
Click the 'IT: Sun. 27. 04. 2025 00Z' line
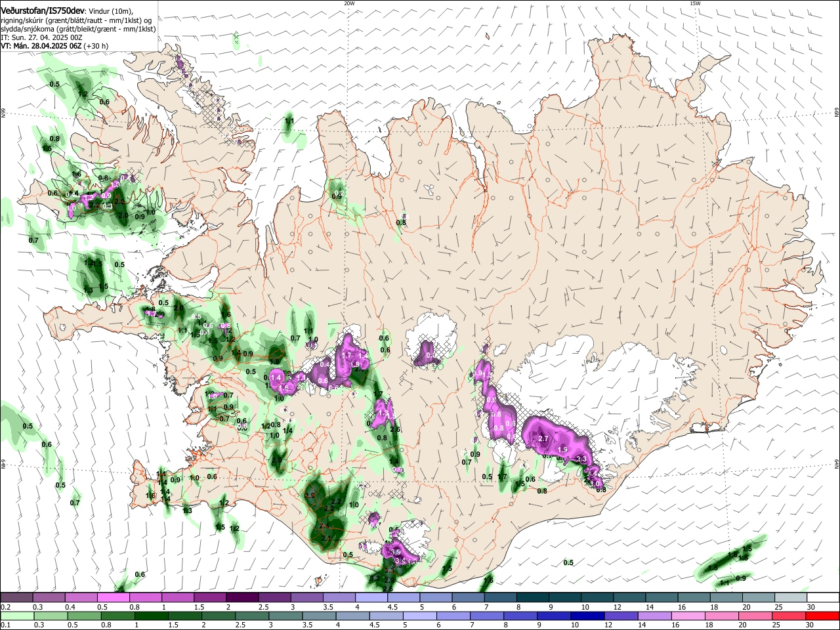[x=41, y=37]
